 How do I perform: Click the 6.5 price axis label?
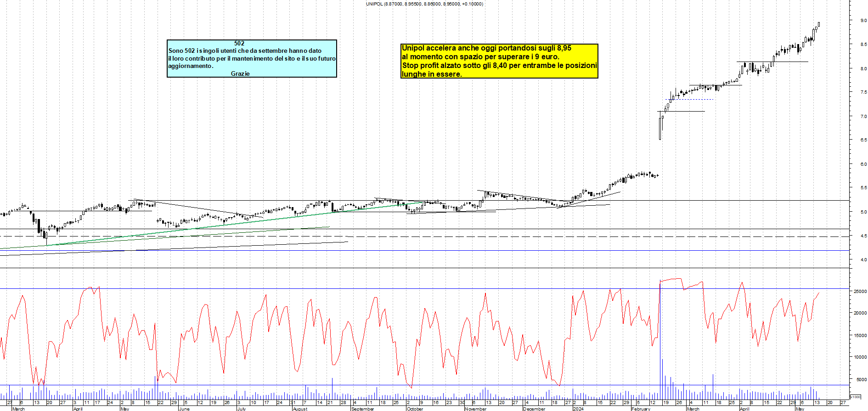tap(863, 140)
